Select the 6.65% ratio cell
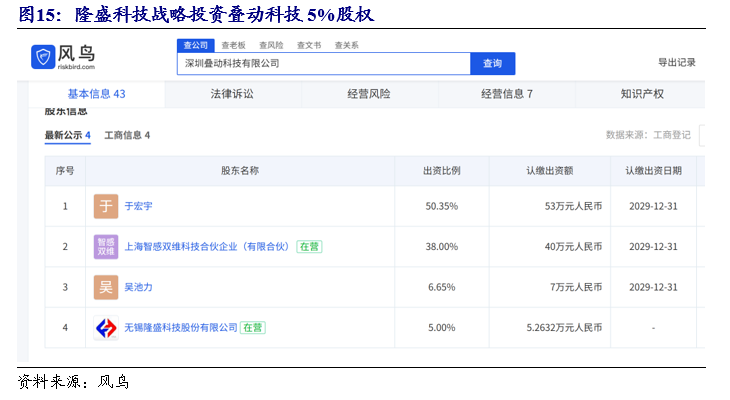The image size is (730, 400). pos(441,287)
